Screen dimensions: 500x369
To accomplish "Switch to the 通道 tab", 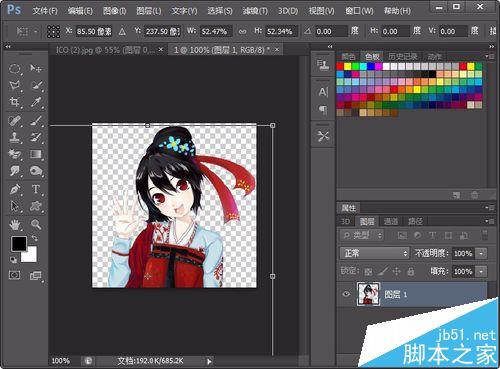I will (391, 221).
